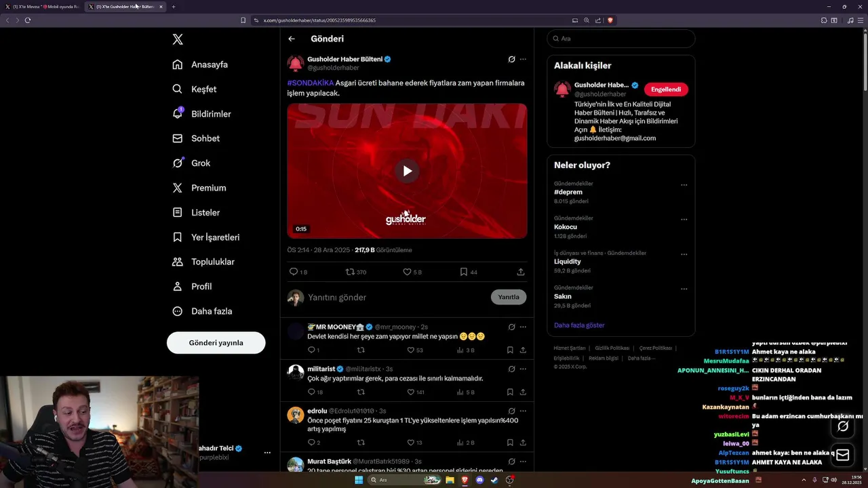The width and height of the screenshot is (868, 488).
Task: Play the Gusholder video
Action: tap(407, 171)
